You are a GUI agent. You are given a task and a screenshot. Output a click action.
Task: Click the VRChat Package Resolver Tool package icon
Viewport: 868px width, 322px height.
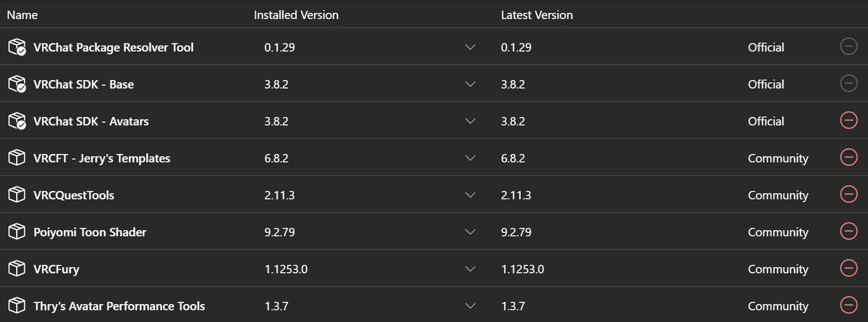pyautogui.click(x=17, y=47)
